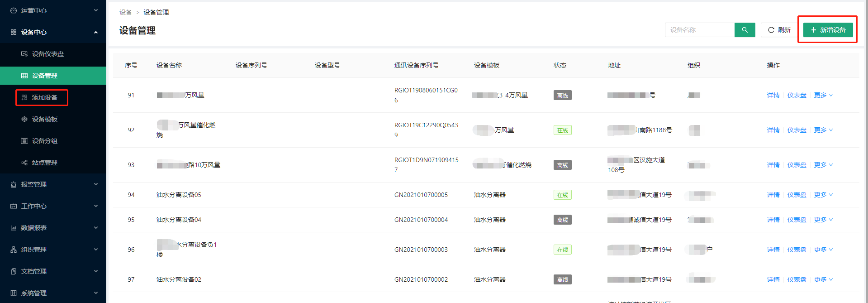Click the device group (设备分组) icon
The width and height of the screenshot is (868, 303).
(x=24, y=141)
